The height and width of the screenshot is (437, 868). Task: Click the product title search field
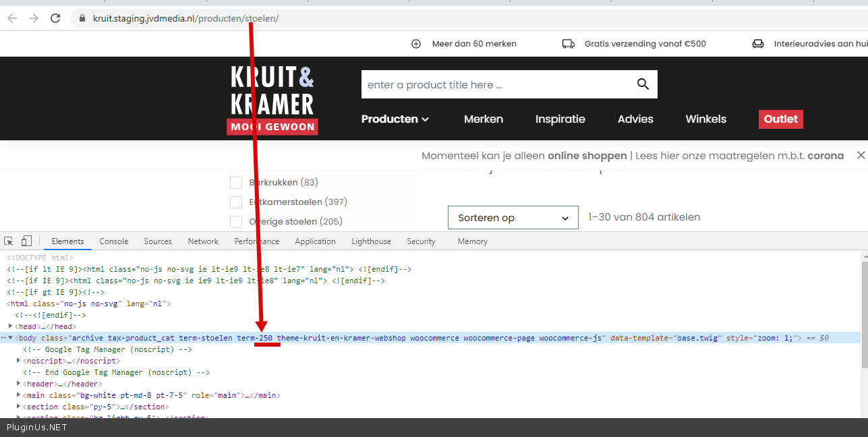tap(496, 85)
